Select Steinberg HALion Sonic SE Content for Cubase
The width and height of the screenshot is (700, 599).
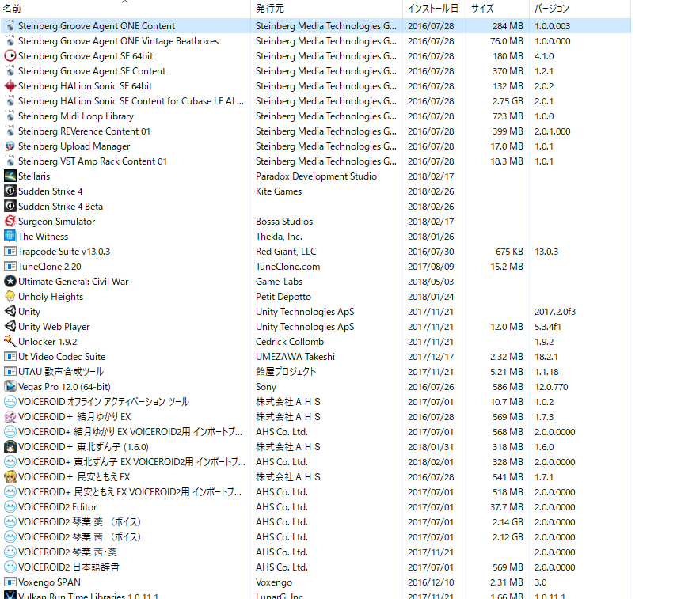[131, 101]
